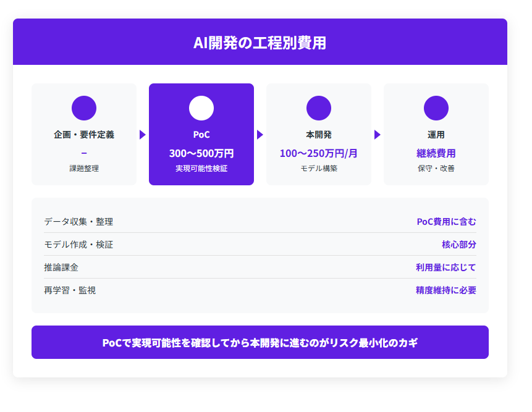Click the purple circle icon above 運用
Screen dimensions: 532x412
436,108
